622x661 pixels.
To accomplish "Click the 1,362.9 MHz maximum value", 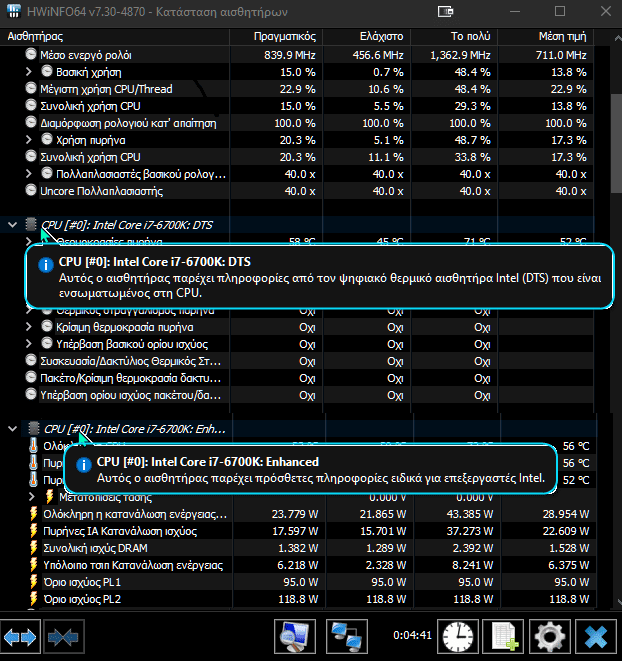I will [x=460, y=55].
